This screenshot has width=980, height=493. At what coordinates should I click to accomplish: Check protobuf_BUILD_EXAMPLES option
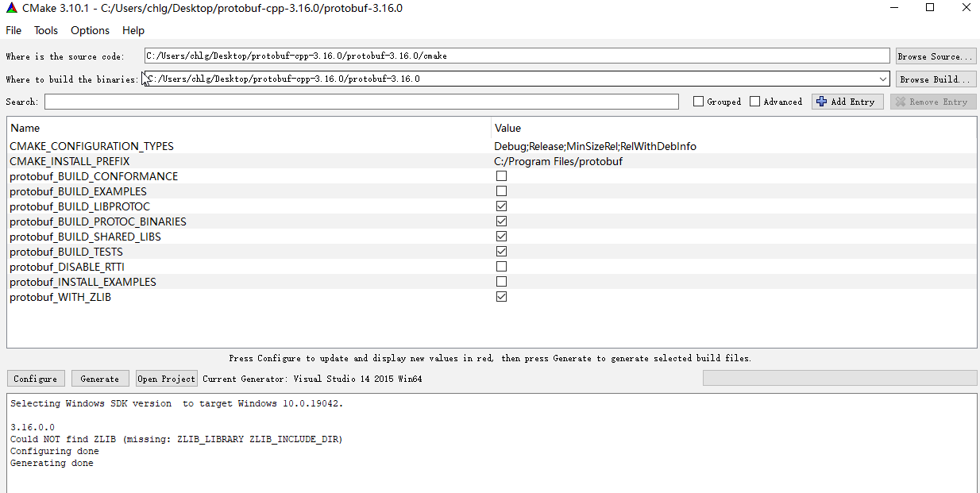pos(501,191)
